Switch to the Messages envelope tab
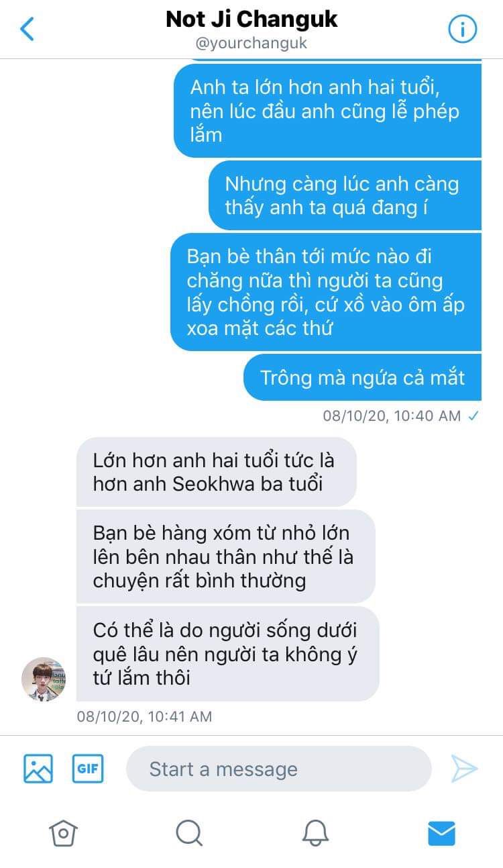 pos(441,833)
